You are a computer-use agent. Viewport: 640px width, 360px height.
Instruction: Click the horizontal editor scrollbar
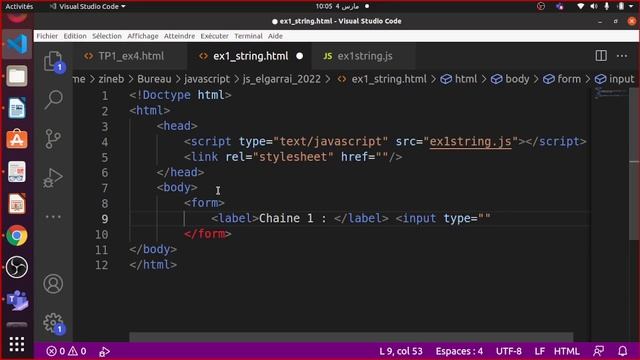[351, 337]
